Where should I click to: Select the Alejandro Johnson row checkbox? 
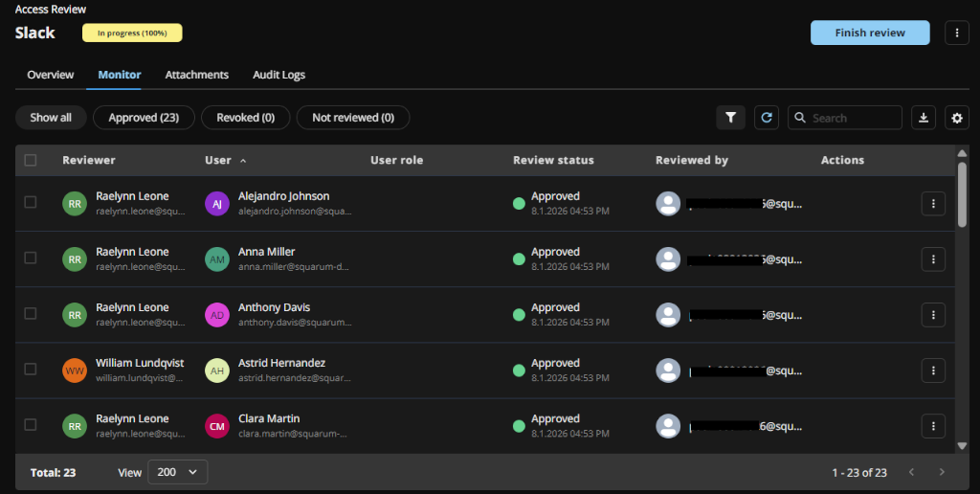coord(30,202)
